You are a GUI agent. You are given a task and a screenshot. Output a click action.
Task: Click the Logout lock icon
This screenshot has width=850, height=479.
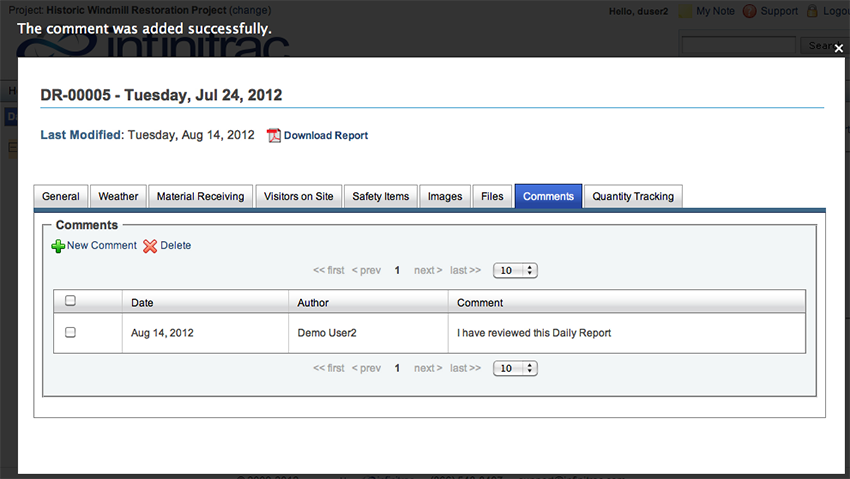(x=812, y=11)
